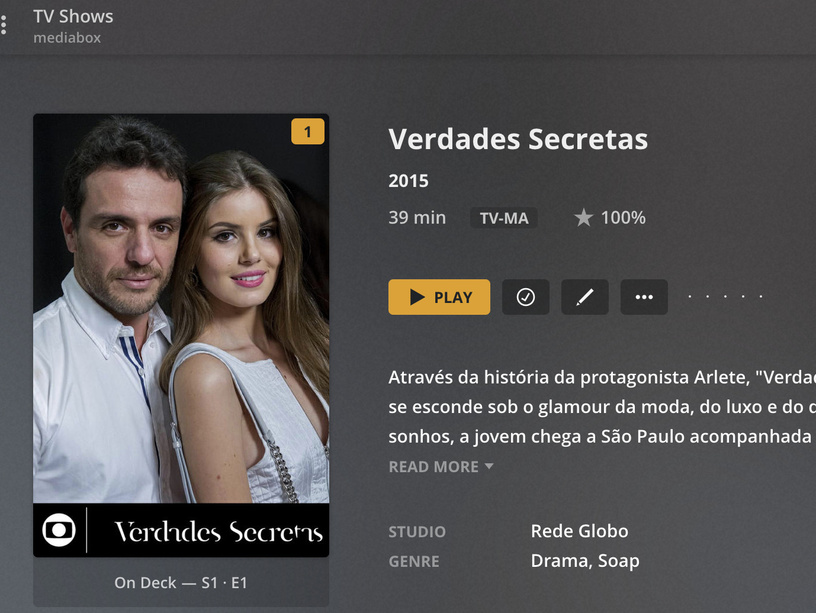Click the yellow unwatched badge showing 1
816x613 pixels.
[308, 132]
